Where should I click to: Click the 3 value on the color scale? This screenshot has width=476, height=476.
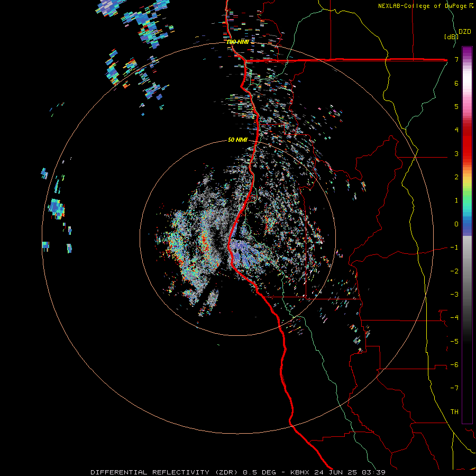pos(456,153)
